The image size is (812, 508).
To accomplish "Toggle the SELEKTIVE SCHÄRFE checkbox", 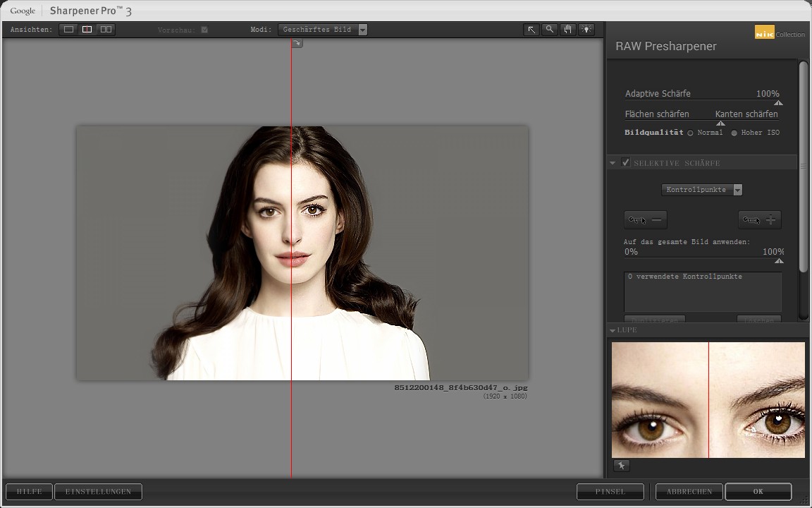I will click(x=626, y=162).
